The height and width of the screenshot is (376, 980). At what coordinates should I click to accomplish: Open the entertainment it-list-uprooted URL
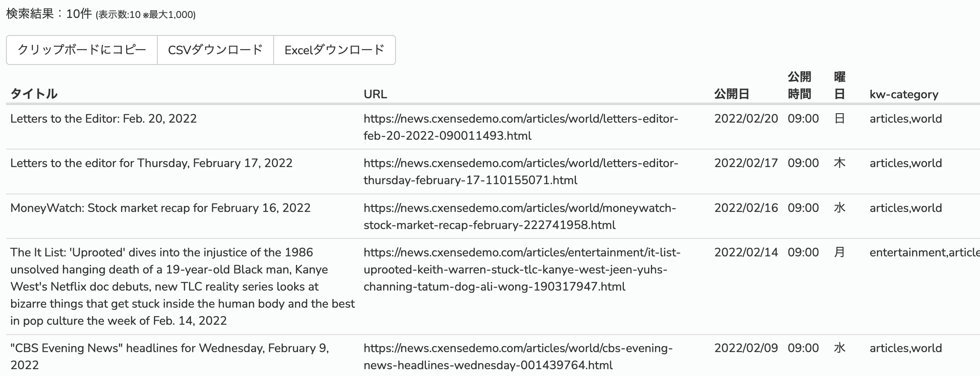click(522, 269)
